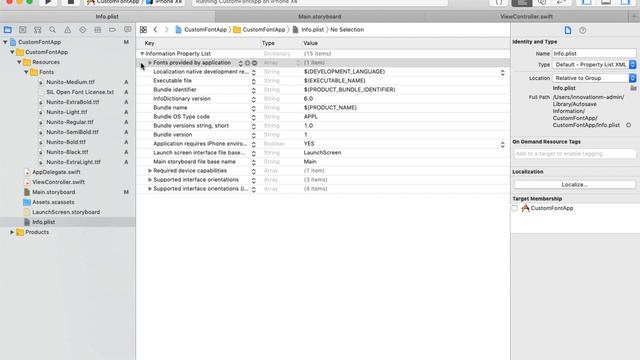Click the folder icon beside Info.plist location
Screen dimensions: 640x360
click(x=633, y=88)
